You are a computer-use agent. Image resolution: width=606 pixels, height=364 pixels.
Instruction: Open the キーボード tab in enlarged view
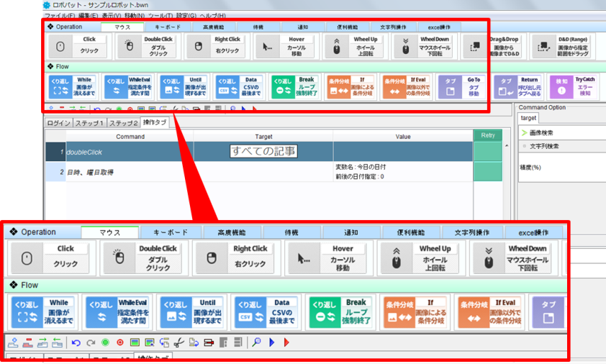tap(171, 232)
